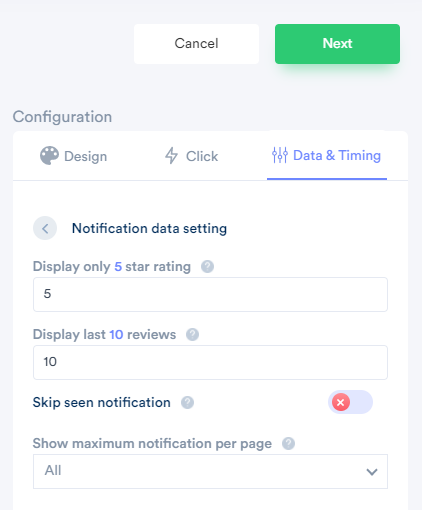The height and width of the screenshot is (510, 422).
Task: Expand the maximum notification per page dropdown
Action: pos(210,471)
